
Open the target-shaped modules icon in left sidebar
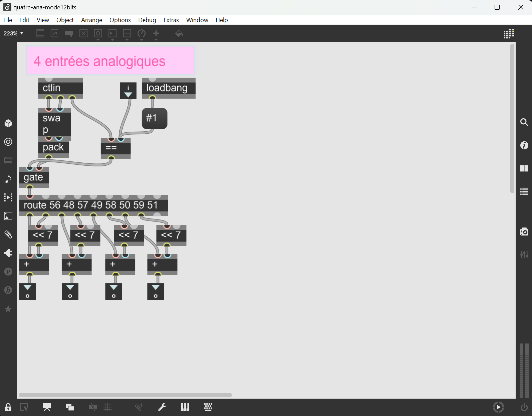click(8, 142)
